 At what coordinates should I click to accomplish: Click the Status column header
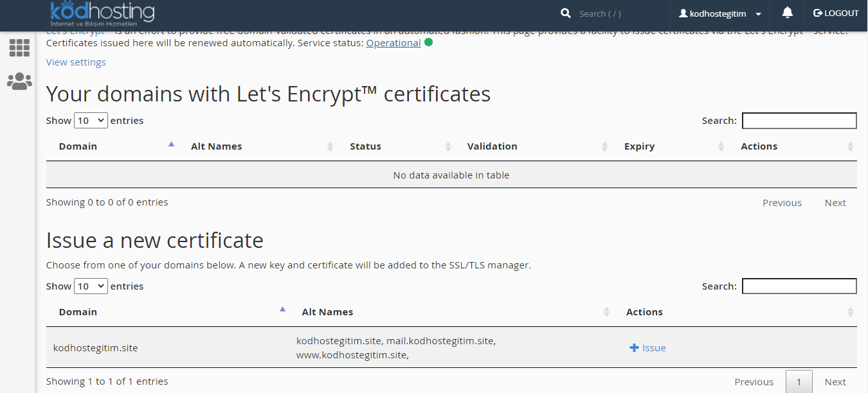[x=365, y=146]
